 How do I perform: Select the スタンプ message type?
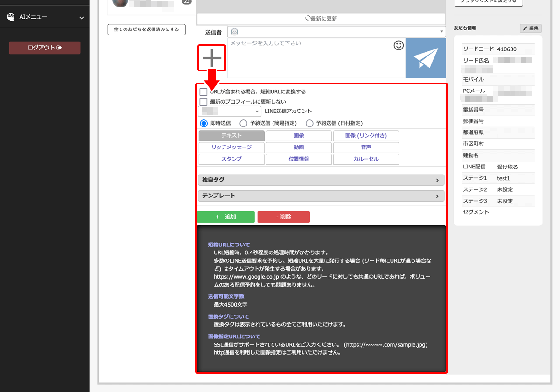231,159
